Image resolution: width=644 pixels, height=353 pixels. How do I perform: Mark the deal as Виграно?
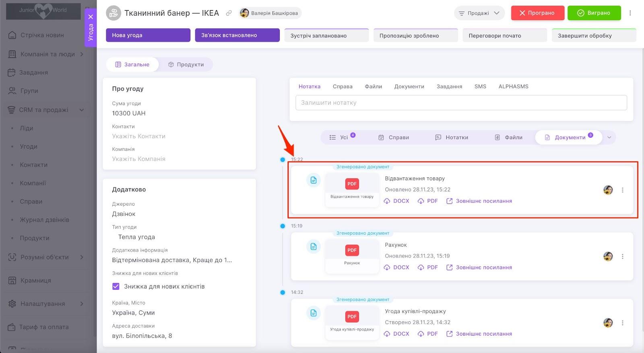click(594, 13)
